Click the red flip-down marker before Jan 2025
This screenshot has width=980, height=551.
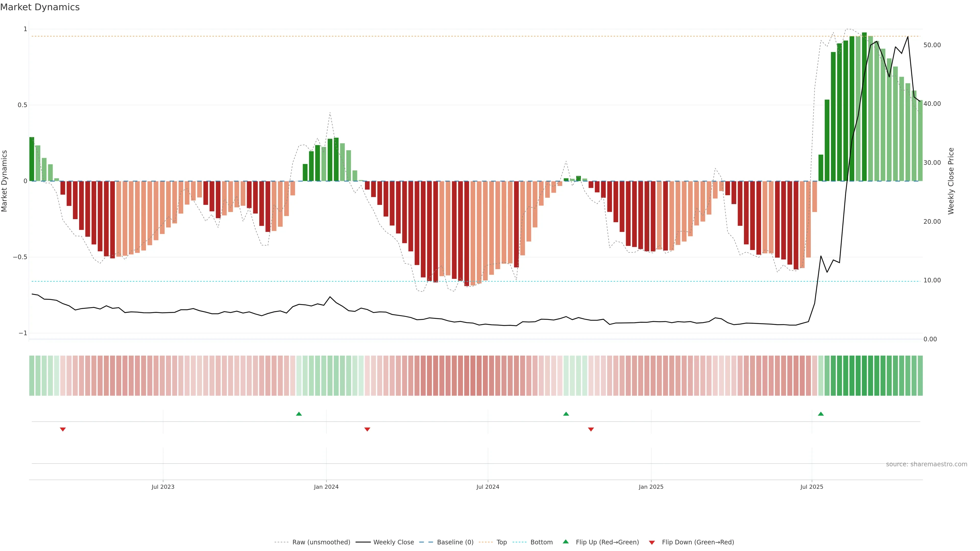pos(591,429)
